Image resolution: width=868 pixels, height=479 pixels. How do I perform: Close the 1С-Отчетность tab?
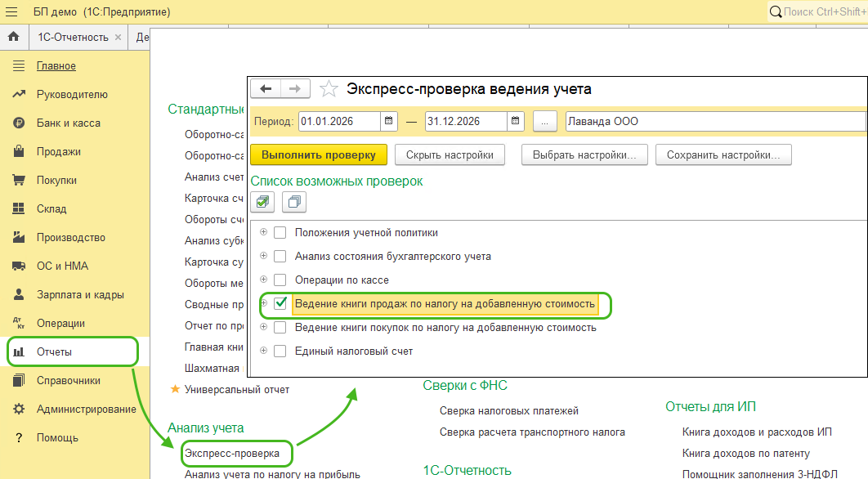pos(119,38)
